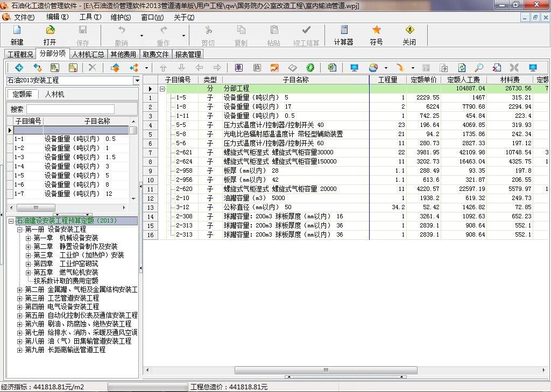Click the 换 toolbar icon
The image size is (551, 392).
257,67
